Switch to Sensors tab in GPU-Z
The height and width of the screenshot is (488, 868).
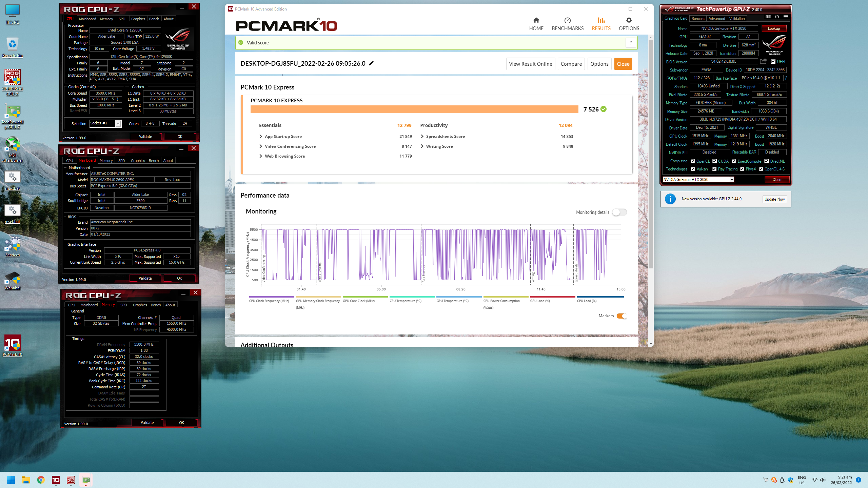pyautogui.click(x=698, y=19)
